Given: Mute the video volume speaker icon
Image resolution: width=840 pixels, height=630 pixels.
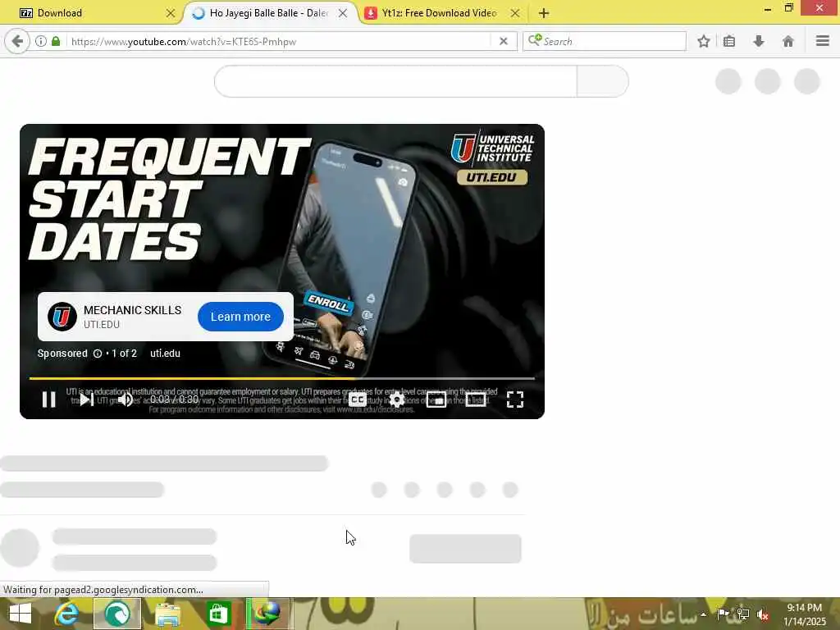Looking at the screenshot, I should click(x=126, y=399).
